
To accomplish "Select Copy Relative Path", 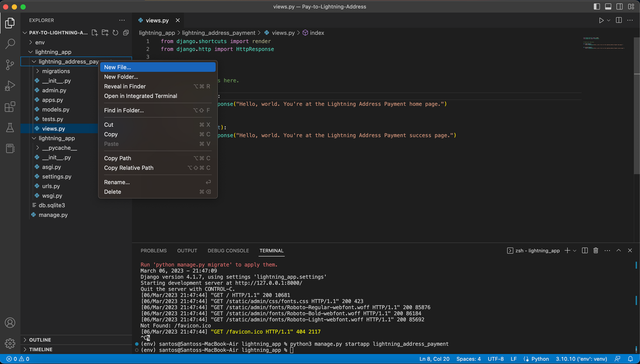I will tap(158, 168).
